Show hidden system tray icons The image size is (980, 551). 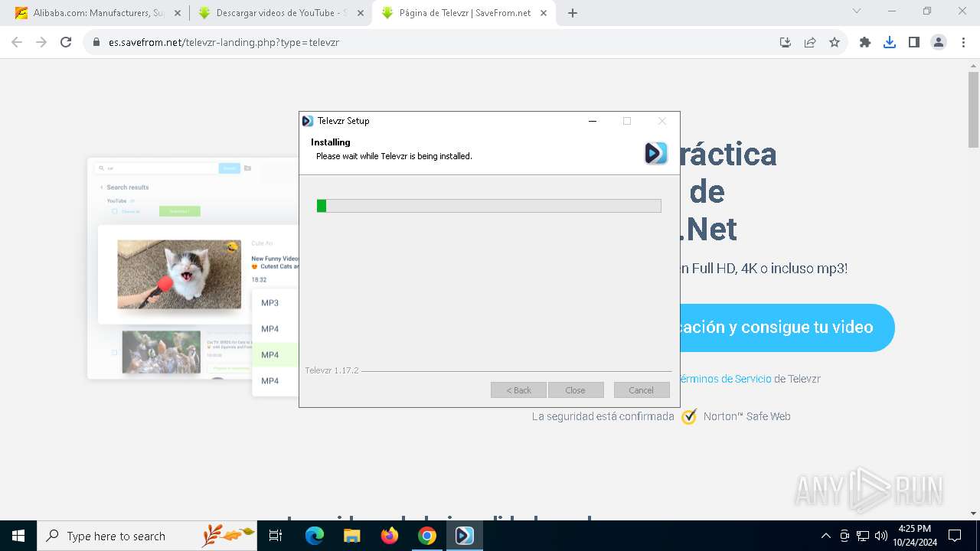pos(825,536)
